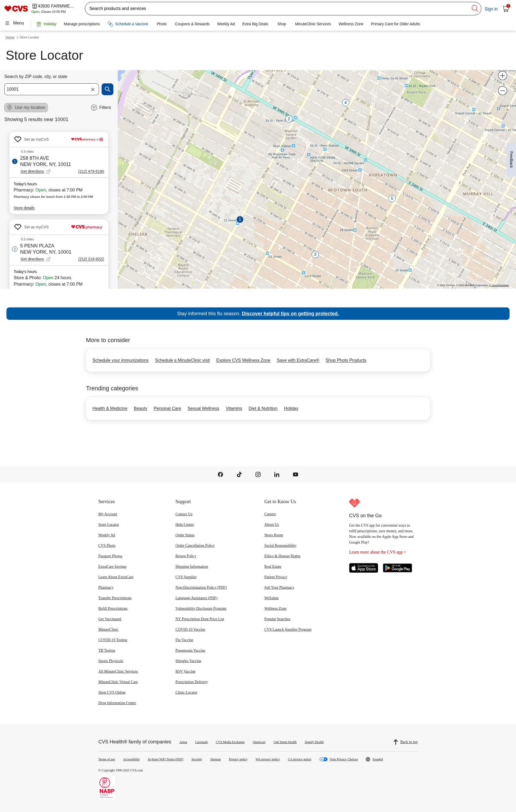
Task: Click Shop Photo Products link
Action: pyautogui.click(x=346, y=360)
